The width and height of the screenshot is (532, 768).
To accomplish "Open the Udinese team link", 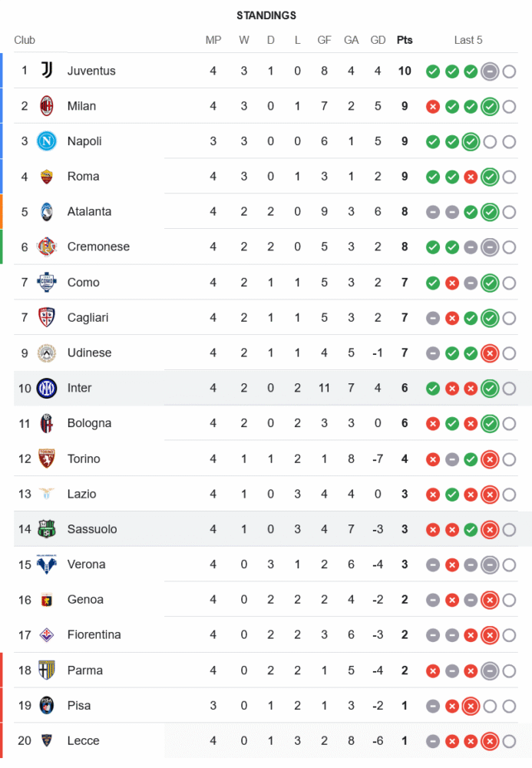I will click(89, 353).
